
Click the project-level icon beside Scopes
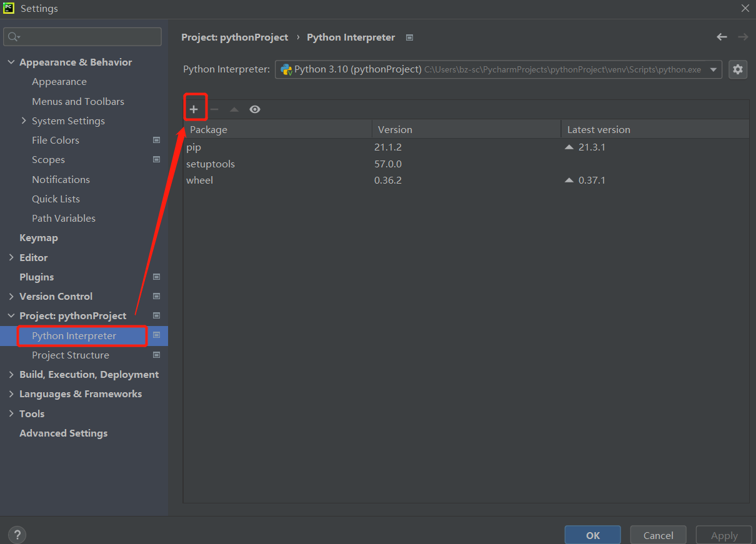(157, 160)
